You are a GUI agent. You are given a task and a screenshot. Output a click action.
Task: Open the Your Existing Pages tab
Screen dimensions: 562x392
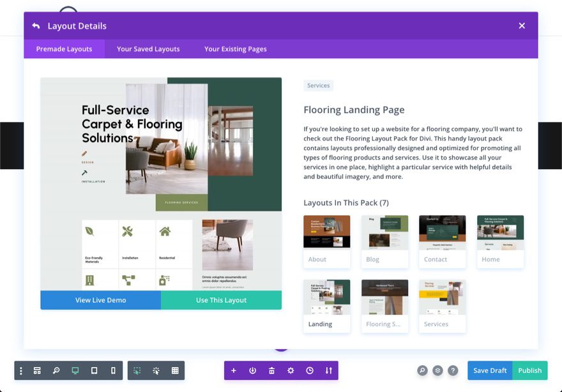coord(236,49)
